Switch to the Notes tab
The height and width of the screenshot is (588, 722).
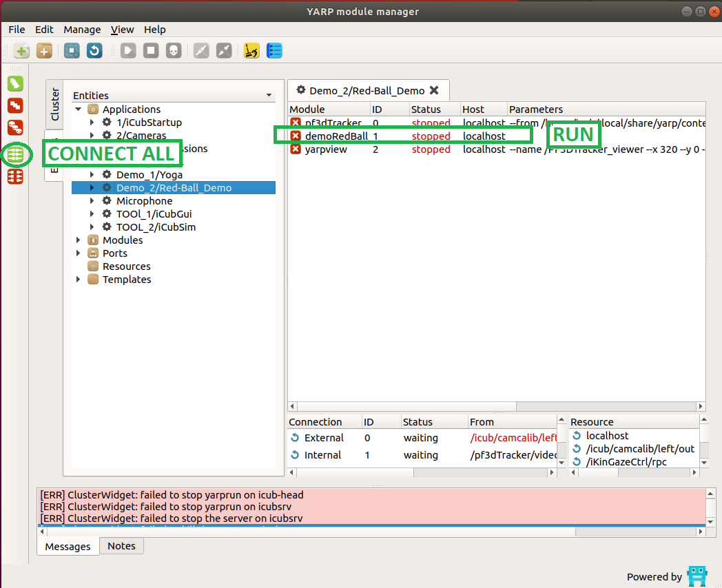121,546
